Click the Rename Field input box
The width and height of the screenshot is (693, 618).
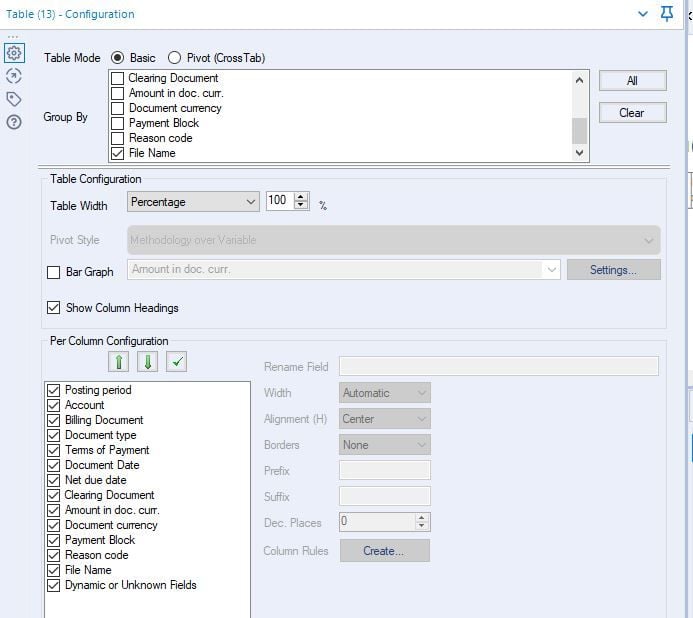coord(499,366)
